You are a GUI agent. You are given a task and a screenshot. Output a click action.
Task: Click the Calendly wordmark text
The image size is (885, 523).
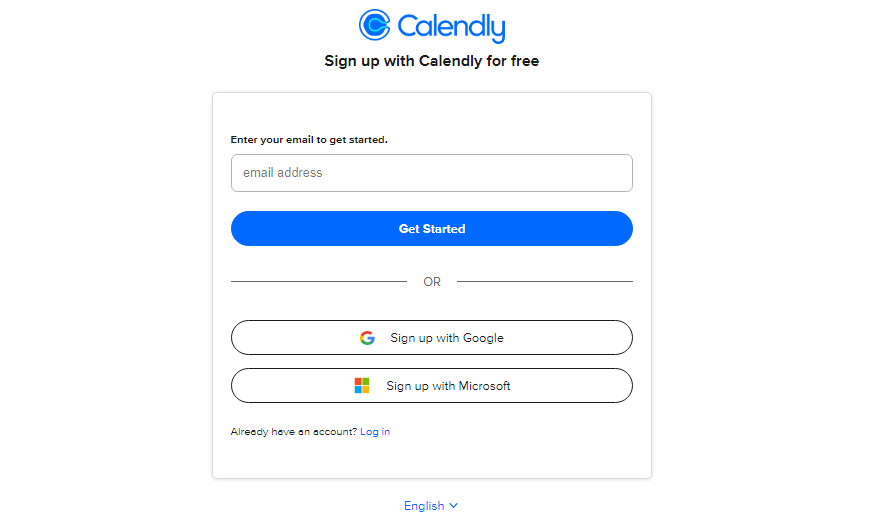(451, 26)
